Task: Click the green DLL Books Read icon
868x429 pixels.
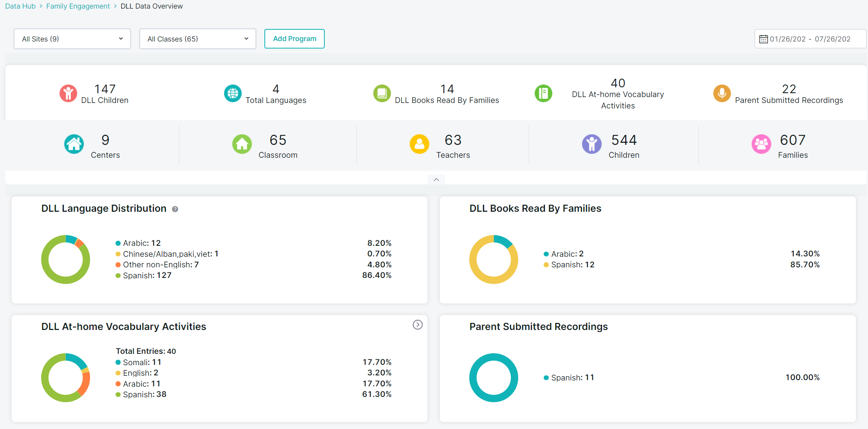Action: point(382,94)
